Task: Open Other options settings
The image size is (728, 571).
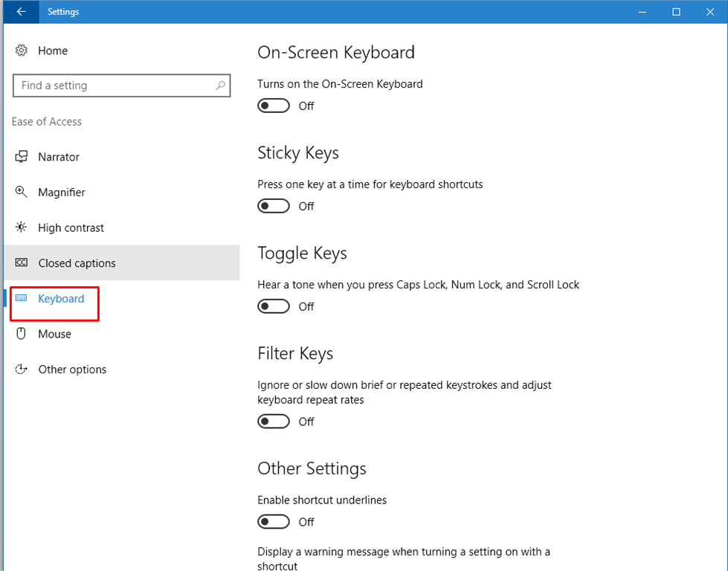Action: coord(72,370)
